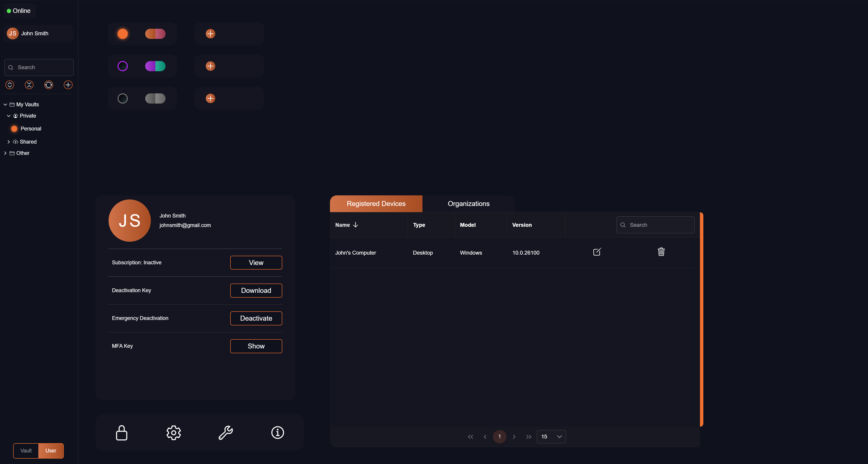Toggle the purple-green switch

click(x=155, y=66)
